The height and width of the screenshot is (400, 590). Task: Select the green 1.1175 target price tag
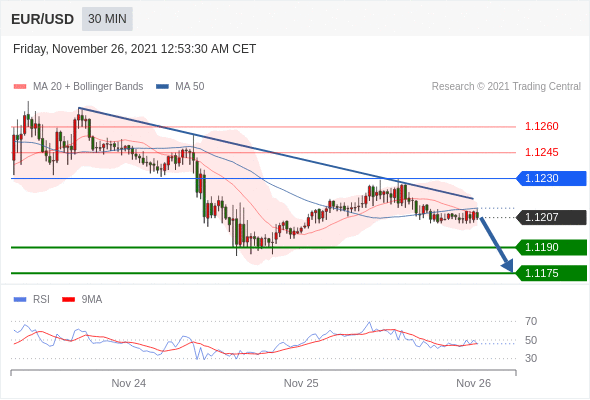(551, 273)
